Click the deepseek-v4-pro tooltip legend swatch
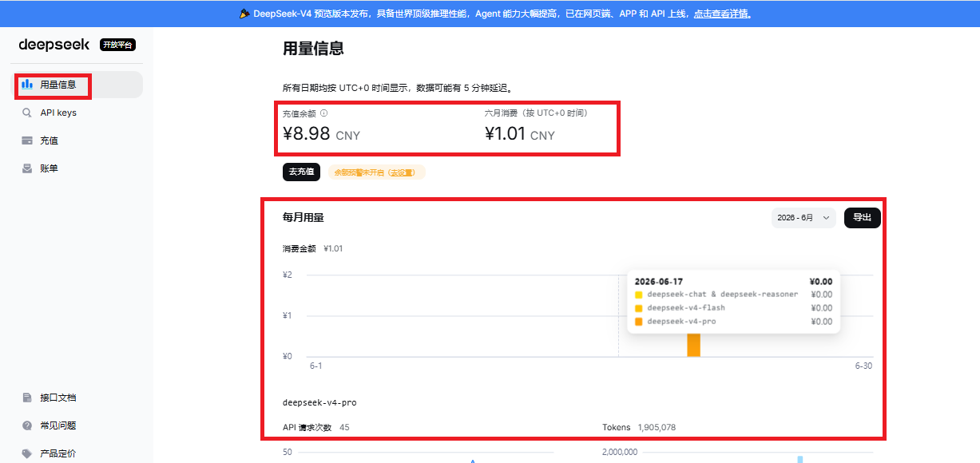Screen dimensions: 980x463 click(638, 322)
